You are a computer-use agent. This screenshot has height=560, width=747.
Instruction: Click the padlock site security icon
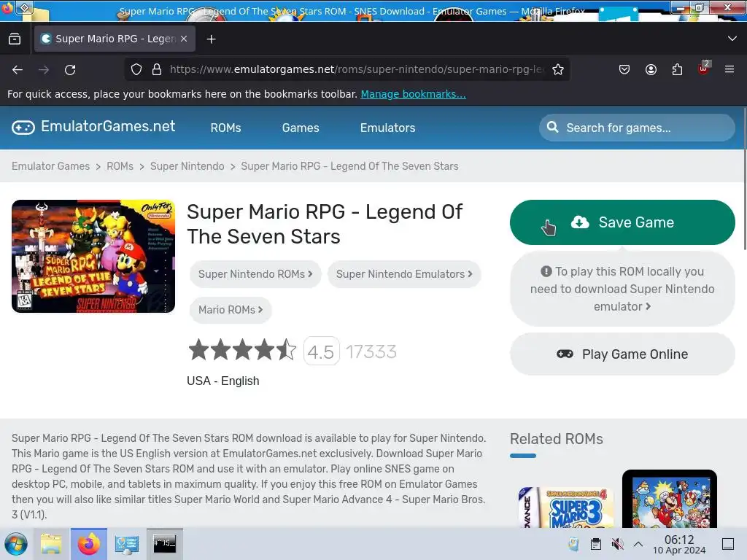157,69
